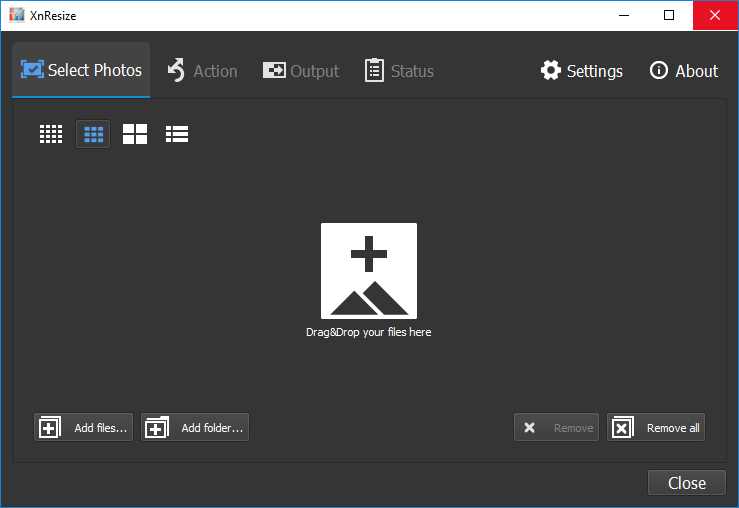
Task: Click Remove all to clear photos
Action: tap(656, 428)
